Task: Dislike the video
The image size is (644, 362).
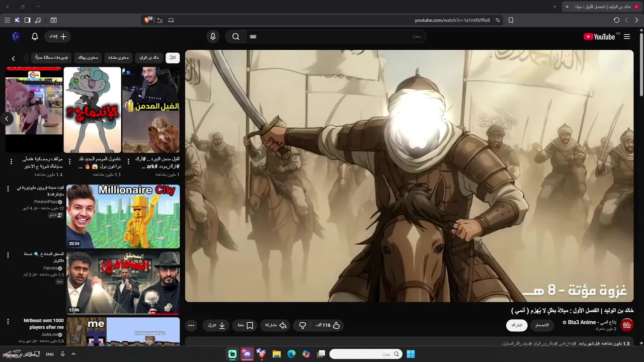Action: pyautogui.click(x=302, y=325)
